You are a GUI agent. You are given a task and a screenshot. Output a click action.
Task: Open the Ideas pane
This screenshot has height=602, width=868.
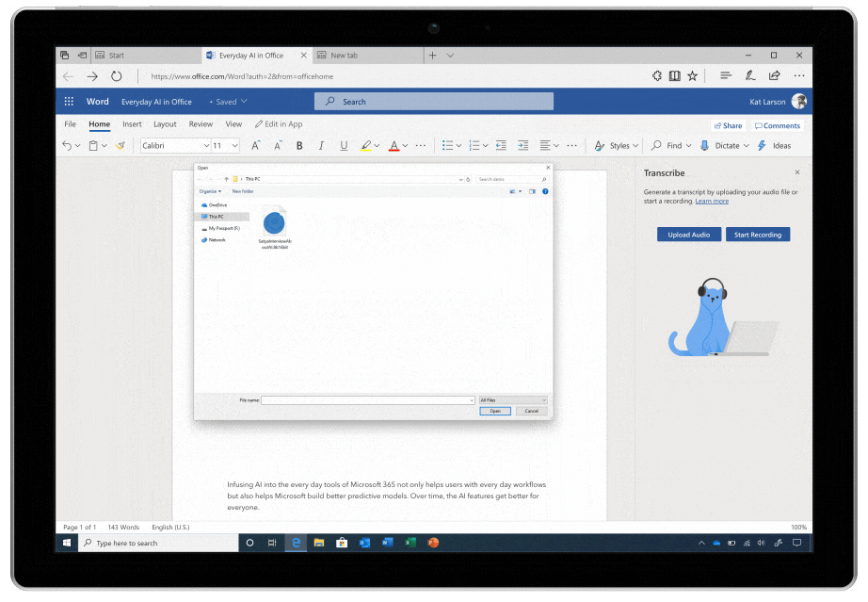click(x=775, y=146)
